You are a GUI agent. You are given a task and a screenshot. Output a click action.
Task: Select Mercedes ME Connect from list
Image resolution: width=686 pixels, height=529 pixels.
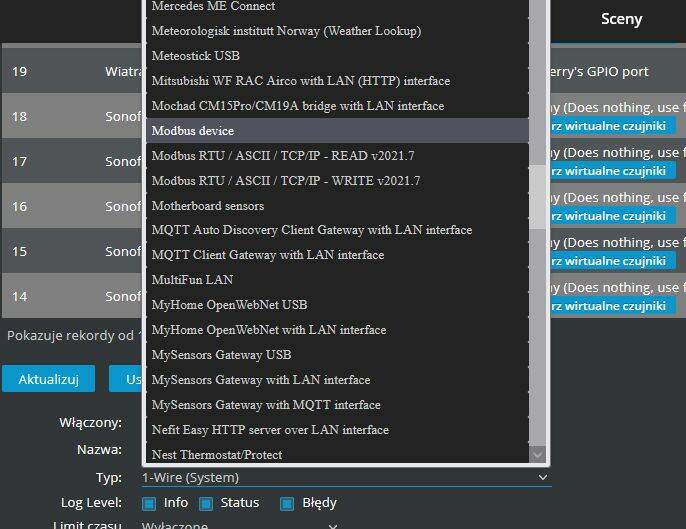337,6
